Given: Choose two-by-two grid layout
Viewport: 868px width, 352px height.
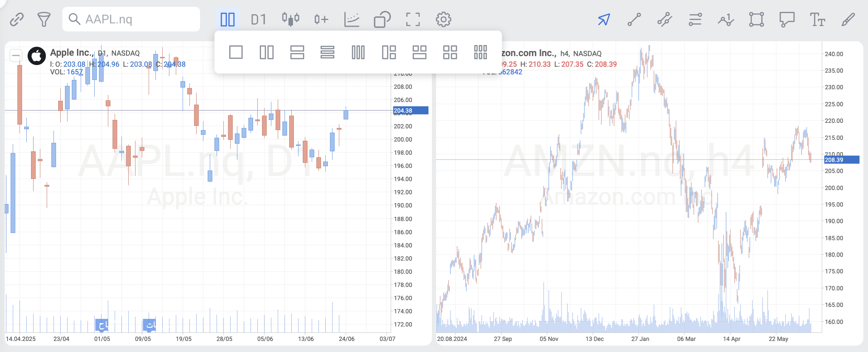Looking at the screenshot, I should [x=450, y=52].
